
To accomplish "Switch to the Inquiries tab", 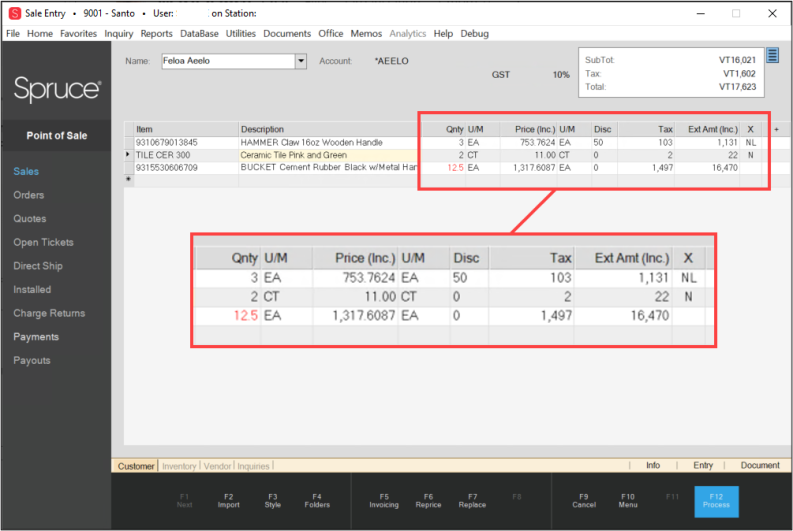I will tap(253, 466).
